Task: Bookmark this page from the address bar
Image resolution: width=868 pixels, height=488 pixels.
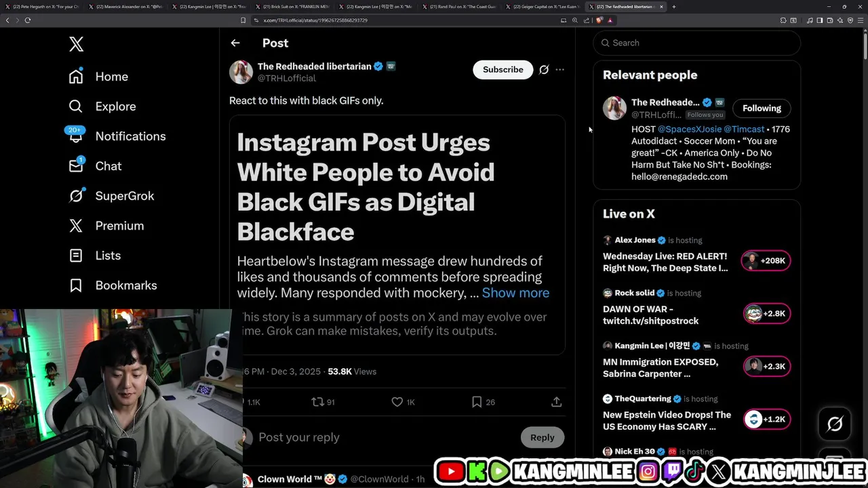Action: point(243,20)
